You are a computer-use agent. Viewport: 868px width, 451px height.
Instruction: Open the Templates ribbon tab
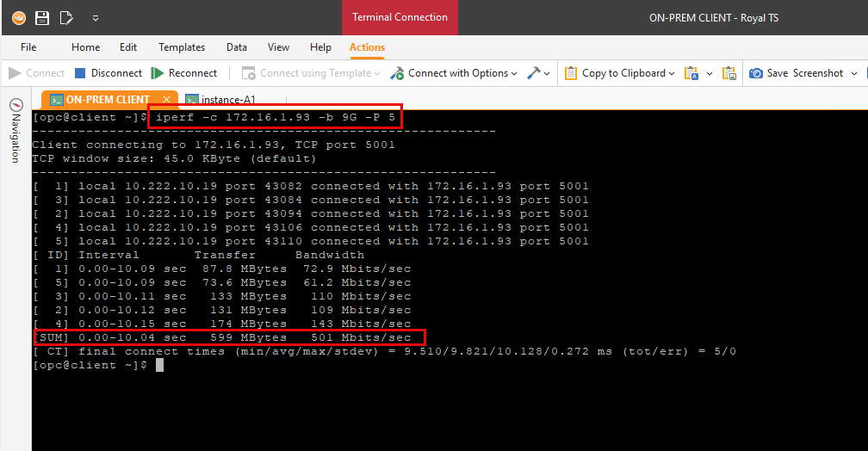pos(182,47)
